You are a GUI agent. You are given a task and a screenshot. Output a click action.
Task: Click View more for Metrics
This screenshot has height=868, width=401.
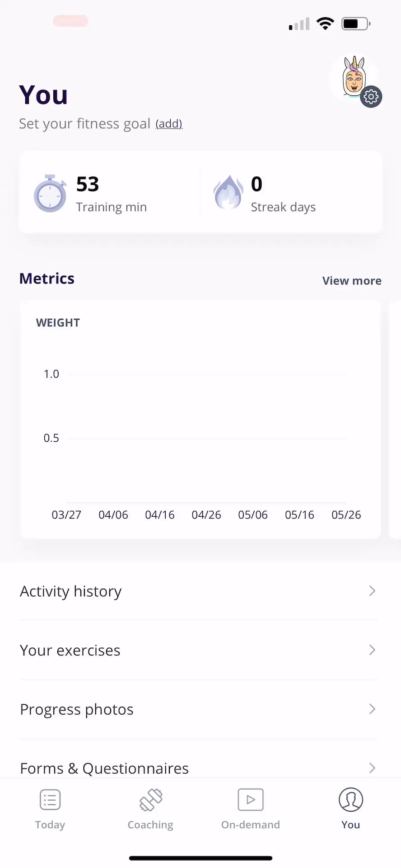[352, 281]
